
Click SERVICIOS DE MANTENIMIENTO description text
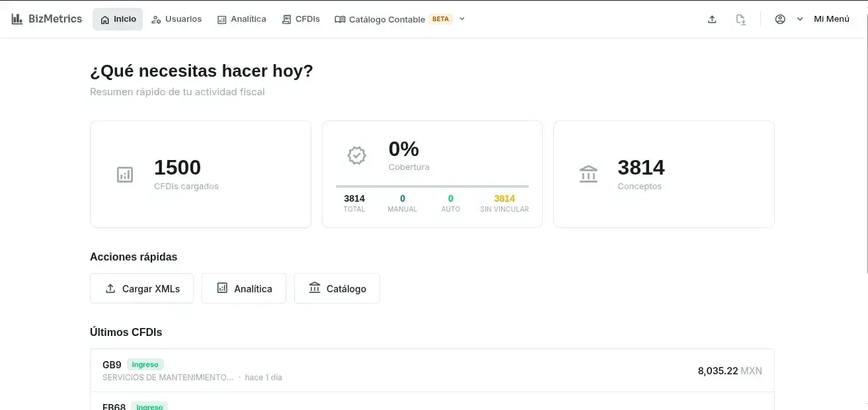tap(168, 378)
